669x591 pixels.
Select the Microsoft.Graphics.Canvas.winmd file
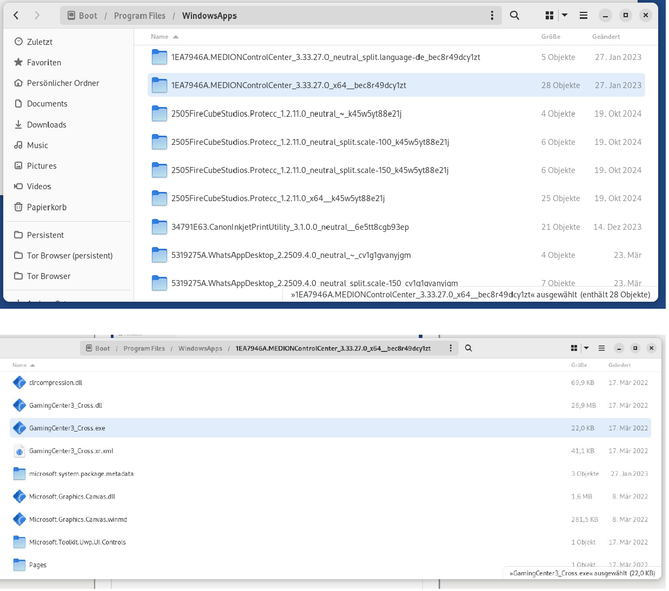click(76, 519)
